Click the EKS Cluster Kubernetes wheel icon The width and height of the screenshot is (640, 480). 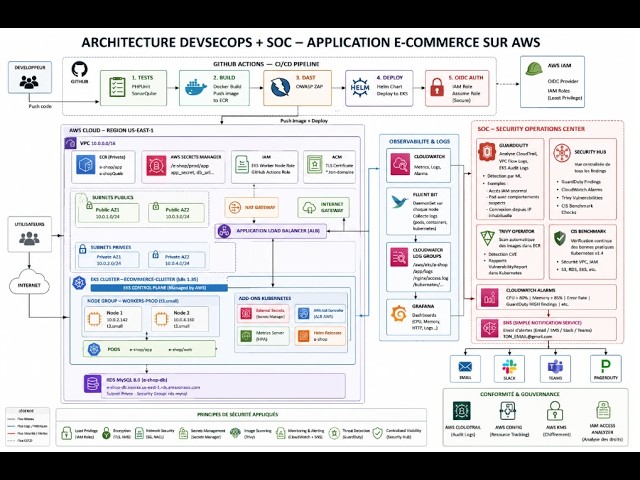click(79, 282)
